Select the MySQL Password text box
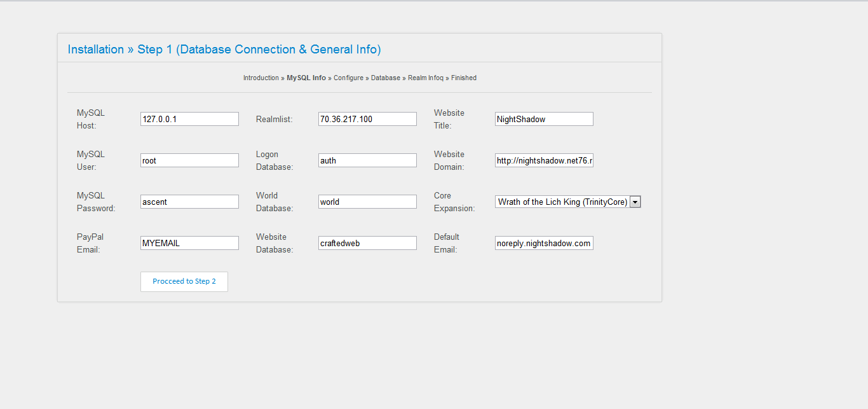868x409 pixels. pyautogui.click(x=189, y=202)
